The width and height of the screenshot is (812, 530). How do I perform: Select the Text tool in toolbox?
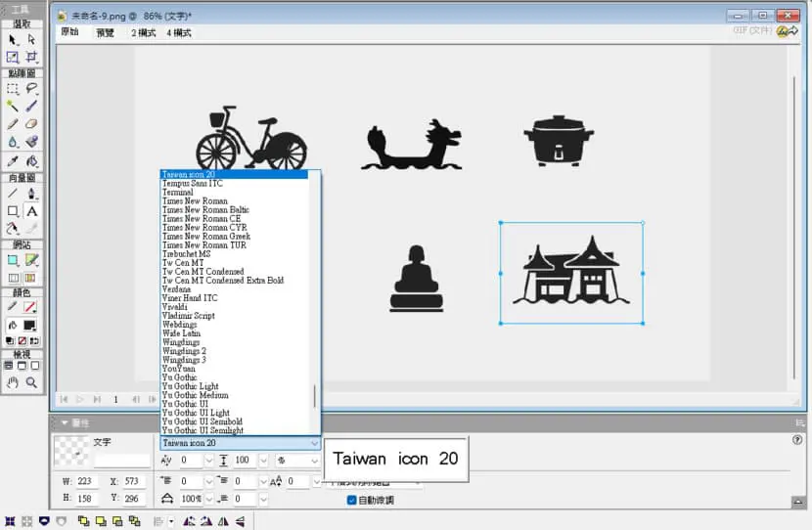(x=31, y=211)
